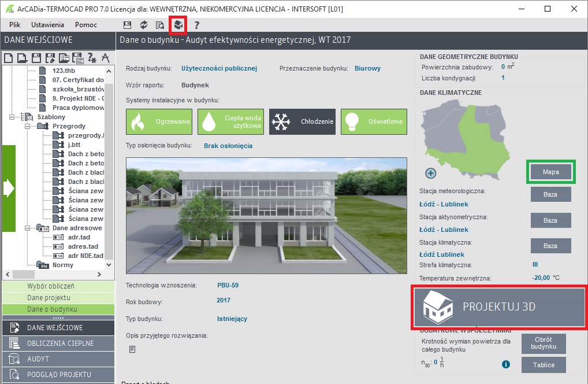This screenshot has height=384, width=588.
Task: Click Baza button for Stacja meteorologiczna
Action: point(550,194)
